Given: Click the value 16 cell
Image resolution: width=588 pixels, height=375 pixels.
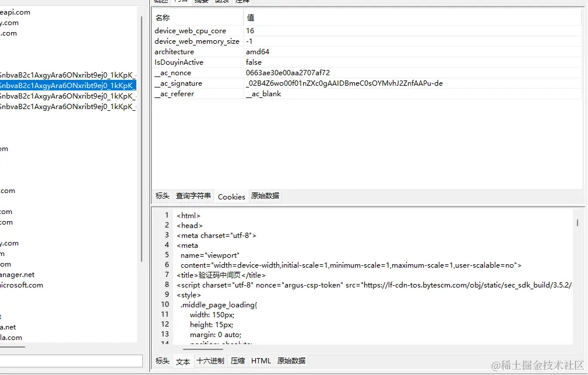Looking at the screenshot, I should [250, 31].
